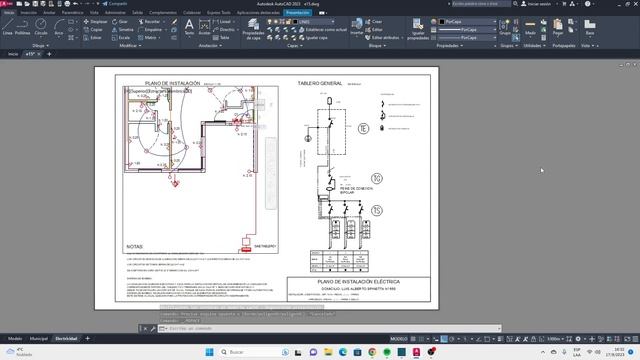This screenshot has width=640, height=360.
Task: Click Igualar capa in Capas panel
Action: pyautogui.click(x=313, y=38)
